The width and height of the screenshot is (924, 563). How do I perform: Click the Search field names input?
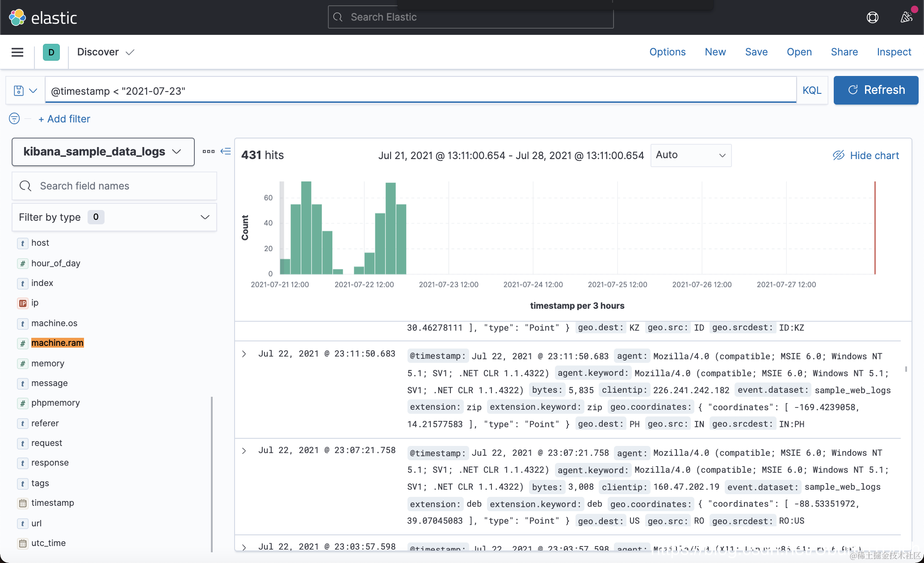pos(114,186)
